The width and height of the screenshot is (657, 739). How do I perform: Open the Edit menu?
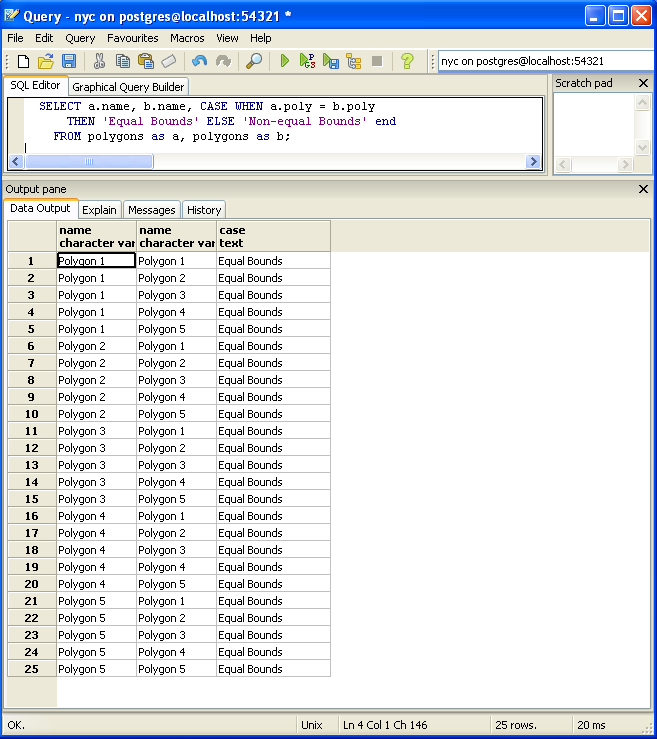click(x=44, y=38)
